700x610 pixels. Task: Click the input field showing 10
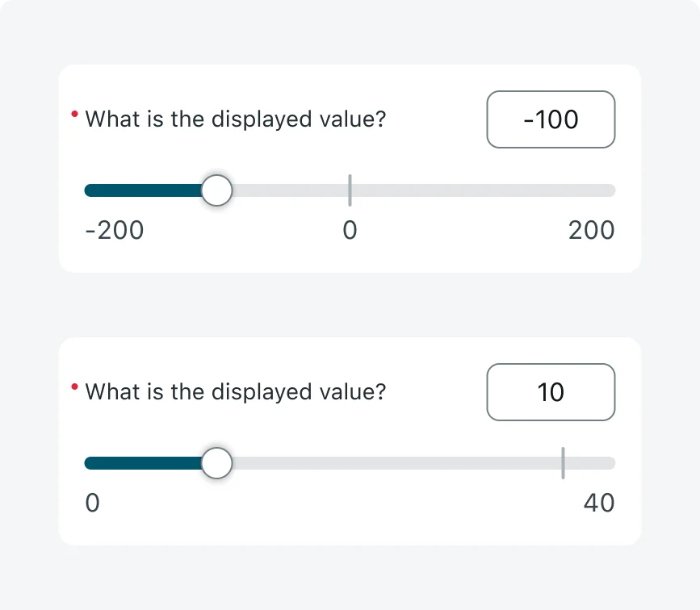(x=551, y=392)
